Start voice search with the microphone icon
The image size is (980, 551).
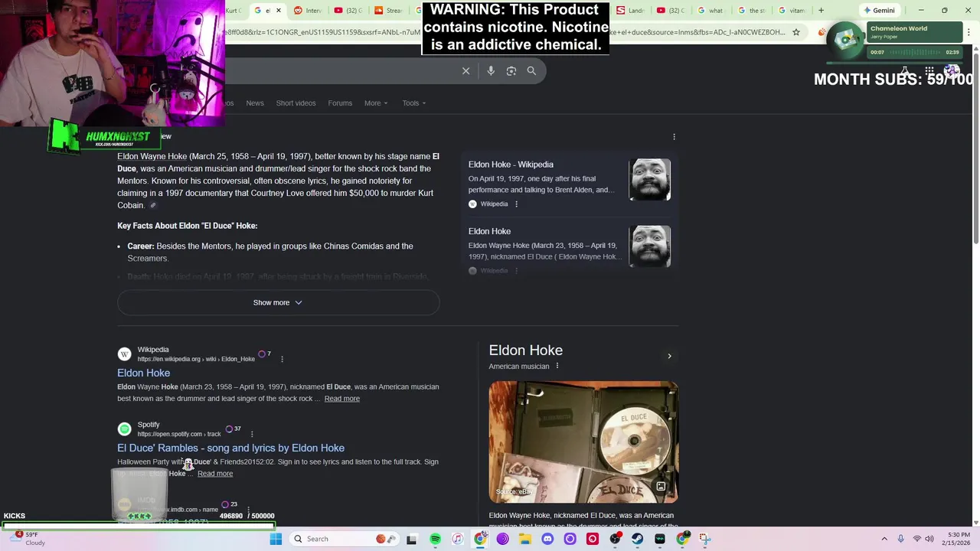coord(491,70)
